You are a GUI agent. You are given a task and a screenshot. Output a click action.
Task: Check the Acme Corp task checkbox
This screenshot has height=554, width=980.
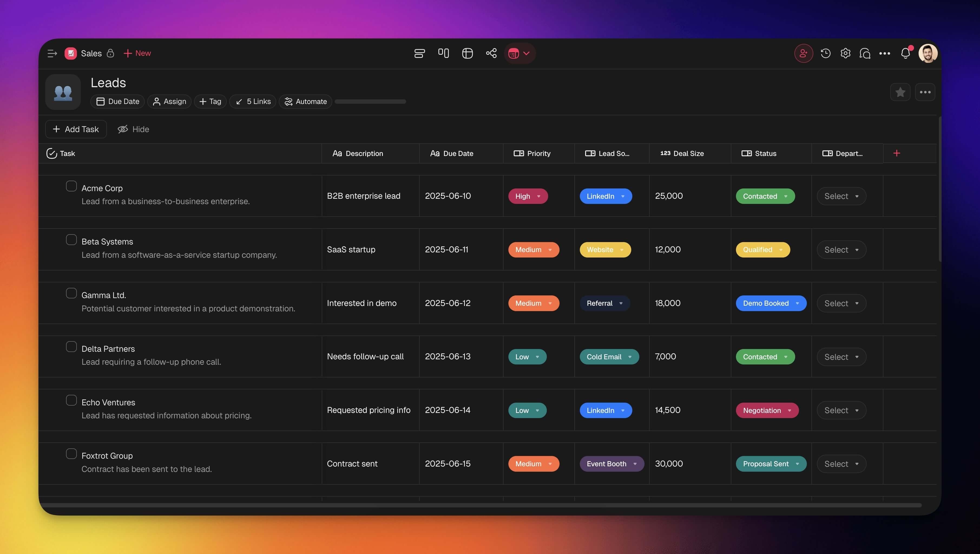[71, 186]
